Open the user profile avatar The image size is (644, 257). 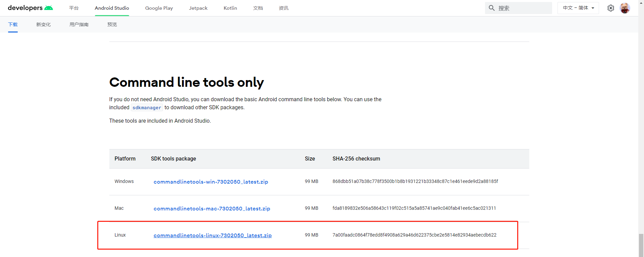click(x=625, y=8)
